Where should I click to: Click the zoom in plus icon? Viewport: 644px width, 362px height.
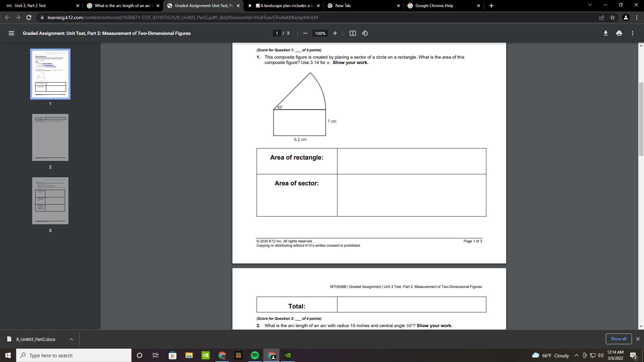point(335,33)
